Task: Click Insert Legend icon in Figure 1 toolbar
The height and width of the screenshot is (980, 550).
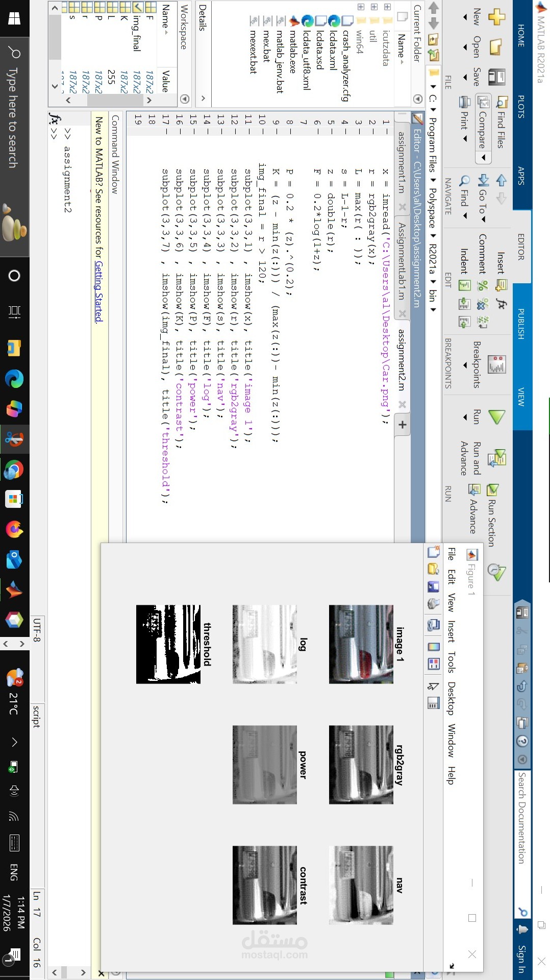Action: (x=433, y=664)
